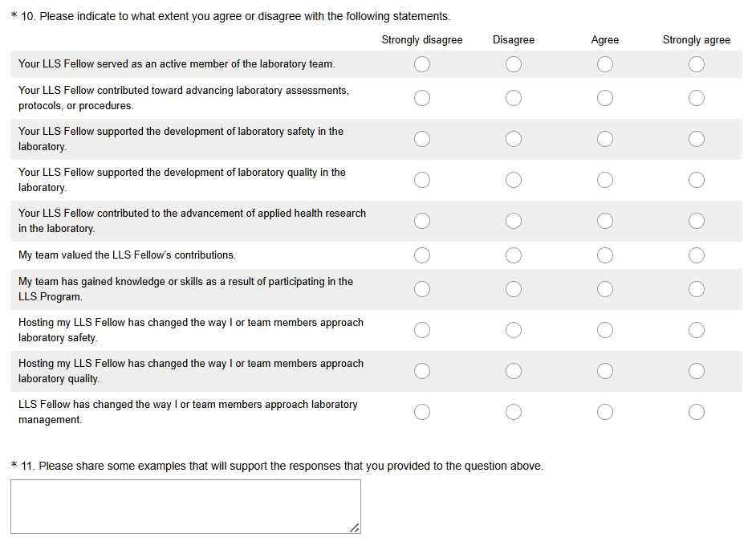Select Disagree for team gained knowledge or skills
The height and width of the screenshot is (538, 756).
click(x=514, y=289)
